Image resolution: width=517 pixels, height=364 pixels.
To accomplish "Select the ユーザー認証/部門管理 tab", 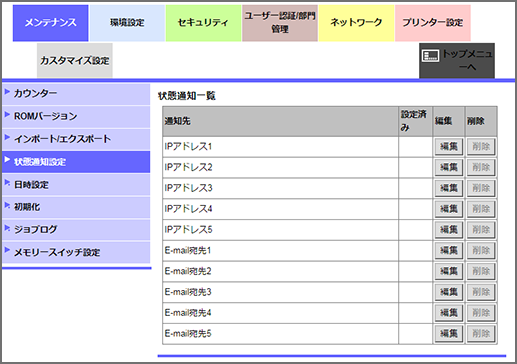I will tap(280, 23).
